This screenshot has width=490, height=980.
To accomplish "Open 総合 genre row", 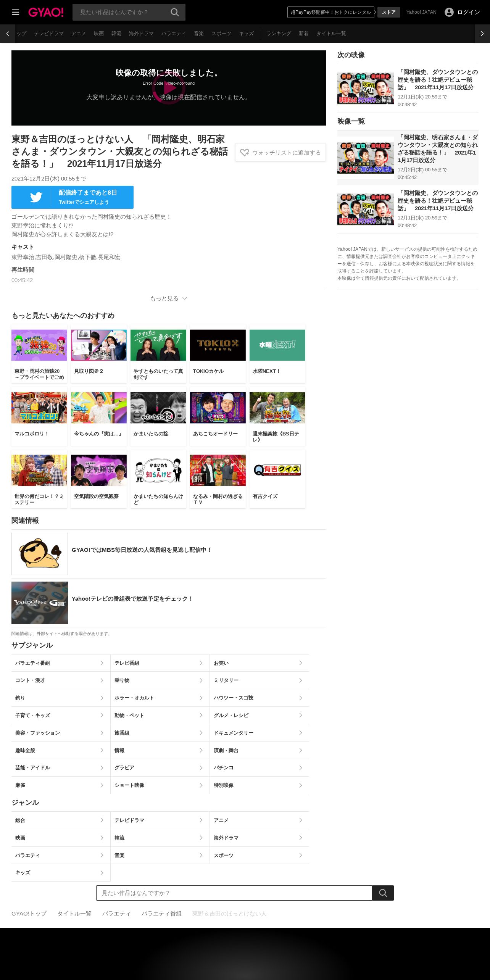I will click(x=61, y=820).
